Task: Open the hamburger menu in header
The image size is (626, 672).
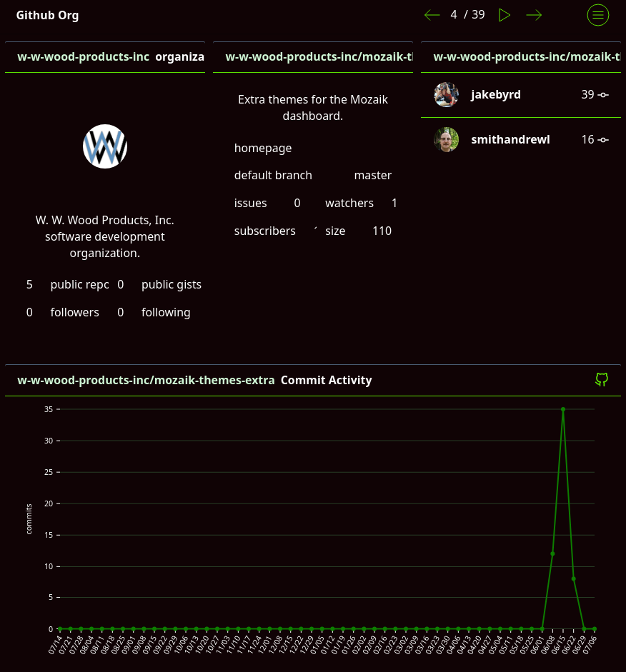Action: coord(597,15)
